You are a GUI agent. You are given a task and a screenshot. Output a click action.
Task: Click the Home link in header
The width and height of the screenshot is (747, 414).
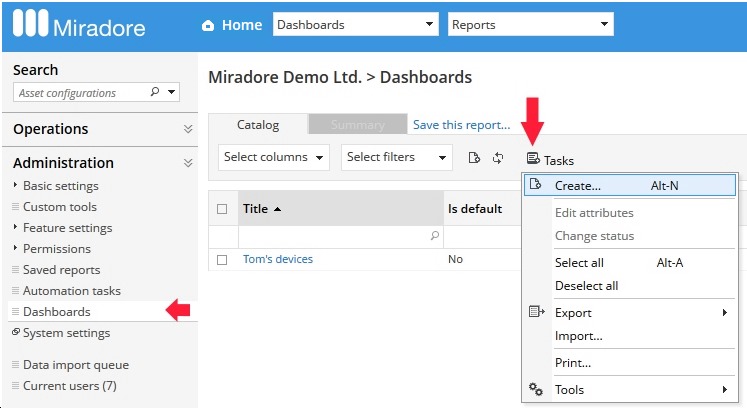242,25
